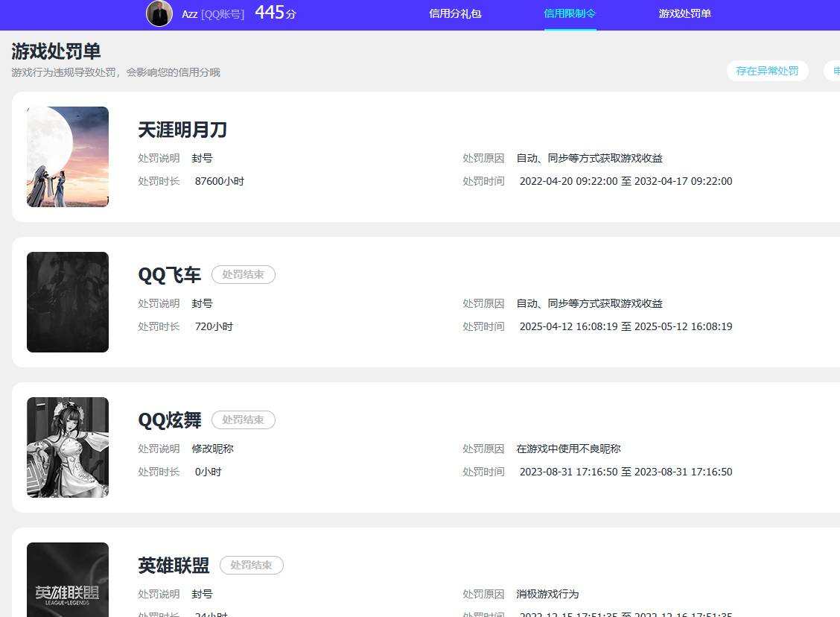Click the Azz user avatar

(x=159, y=13)
